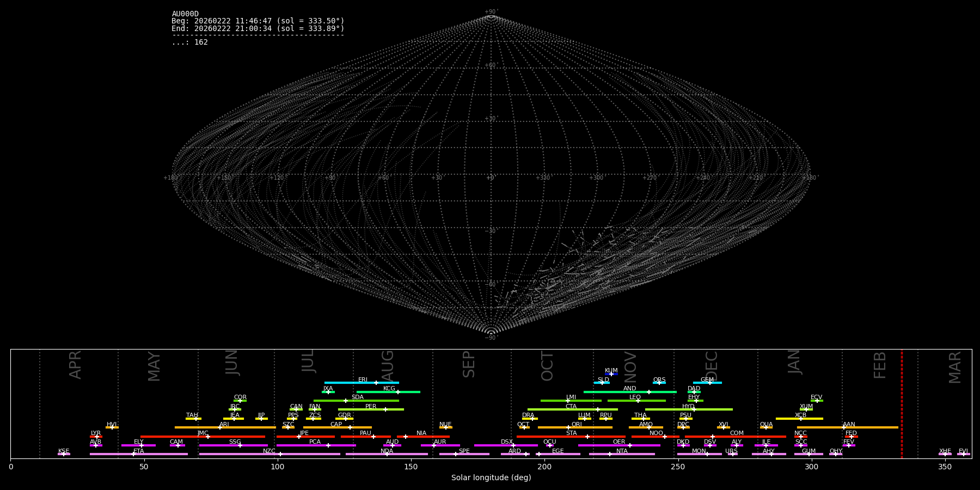Viewport: 980px width, 490px height.
Task: Click the −90° label below the sky map
Action: coord(491,338)
